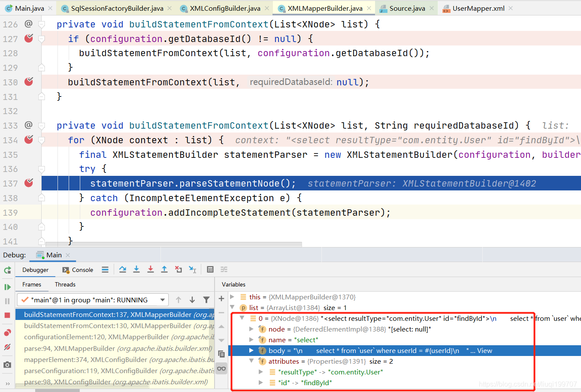The image size is (581, 392).
Task: Expand the "id" -> "findById" entry
Action: (x=261, y=383)
